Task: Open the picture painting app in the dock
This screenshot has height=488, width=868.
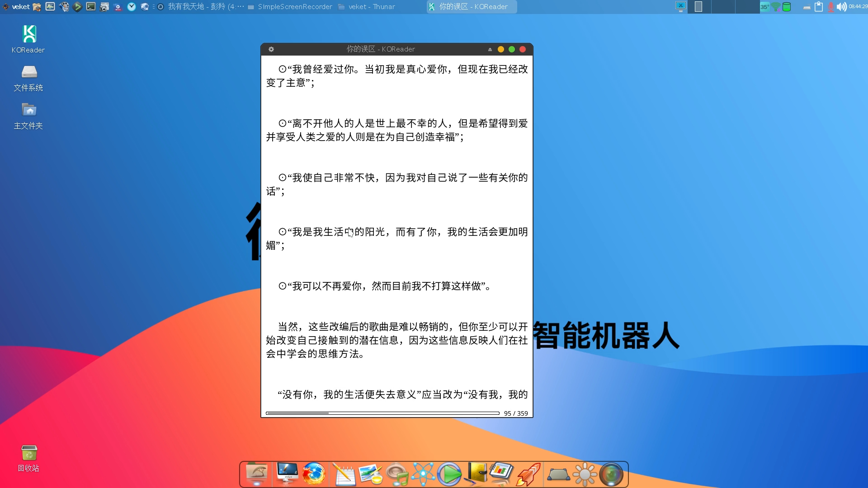Action: click(x=370, y=474)
